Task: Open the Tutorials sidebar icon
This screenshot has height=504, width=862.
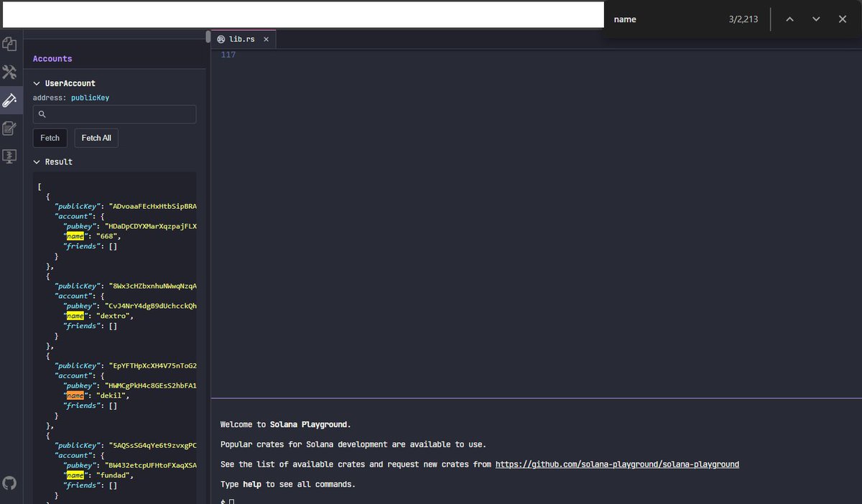Action: (9, 128)
